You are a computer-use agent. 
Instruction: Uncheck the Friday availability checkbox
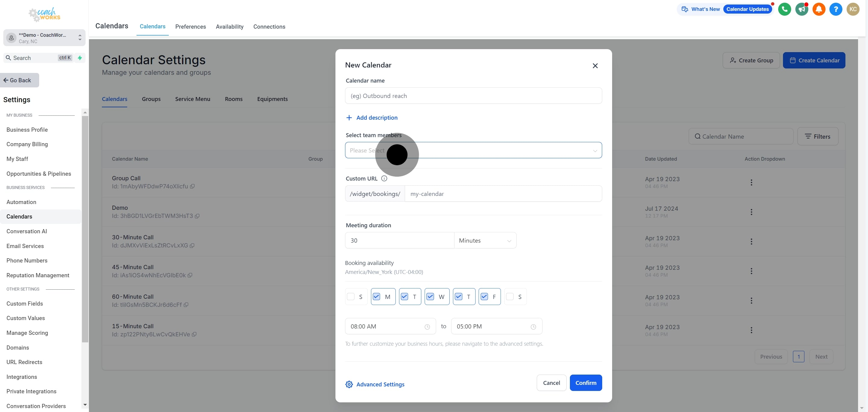click(484, 297)
